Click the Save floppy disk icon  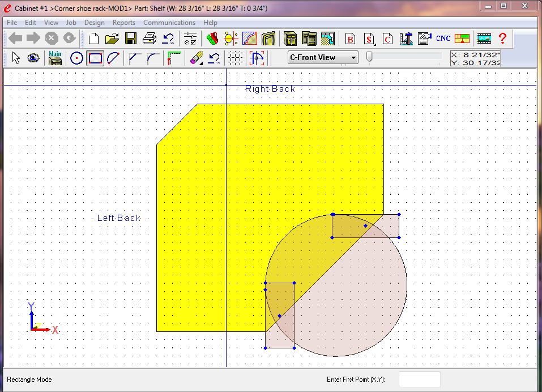point(131,39)
